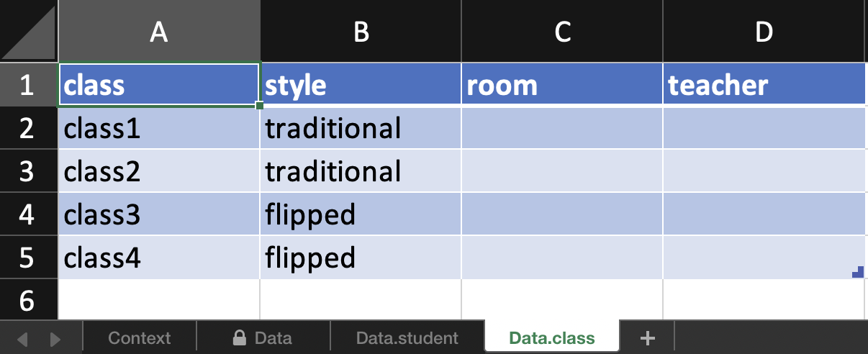Add a new sheet with plus button

pyautogui.click(x=647, y=337)
